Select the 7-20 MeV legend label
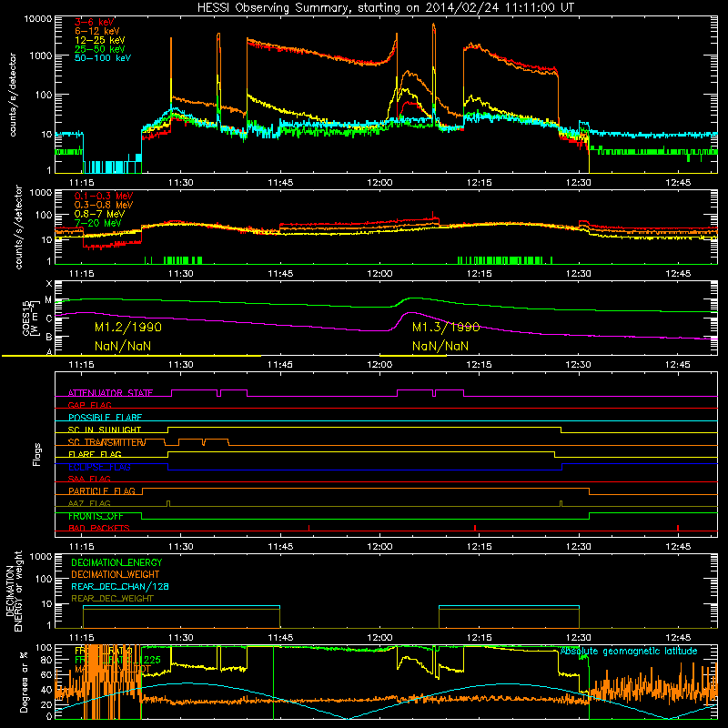Image resolution: width=728 pixels, height=728 pixels. [97, 223]
